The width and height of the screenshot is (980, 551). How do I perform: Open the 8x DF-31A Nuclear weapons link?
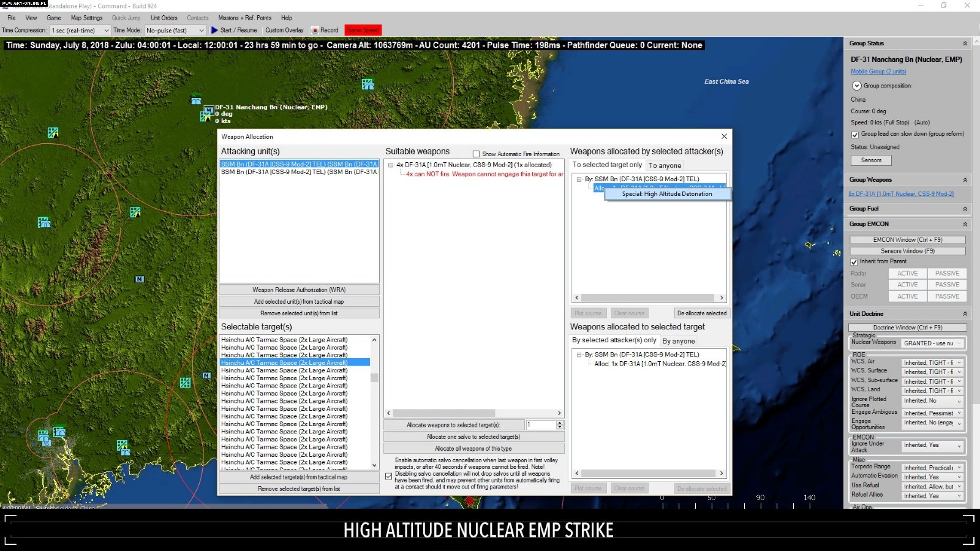pos(901,193)
